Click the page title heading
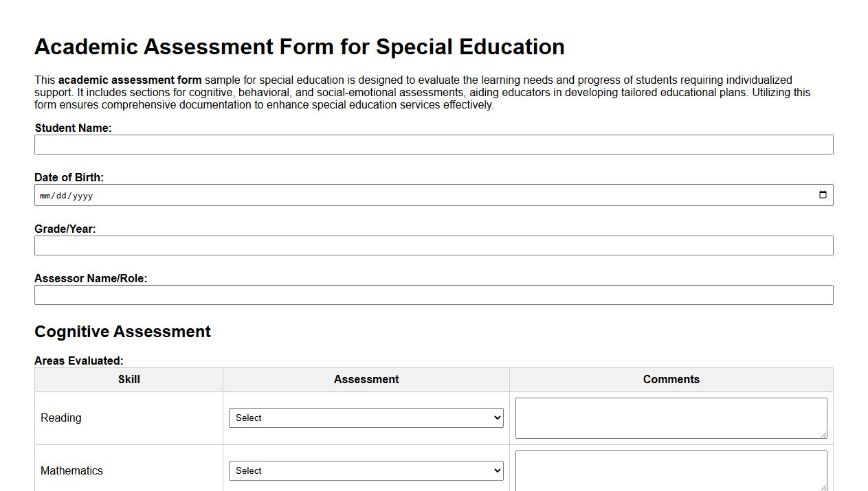The height and width of the screenshot is (491, 868). (300, 47)
